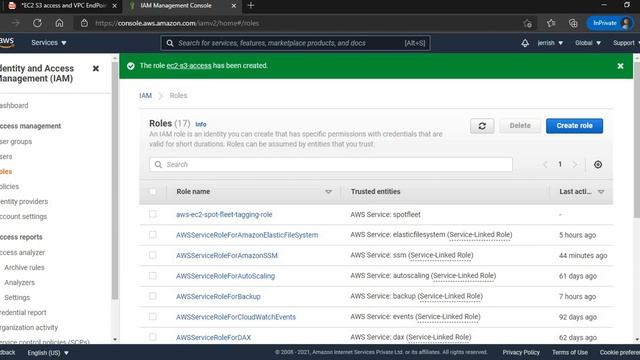
Task: Reload the page with browser refresh icon
Action: pyautogui.click(x=37, y=23)
